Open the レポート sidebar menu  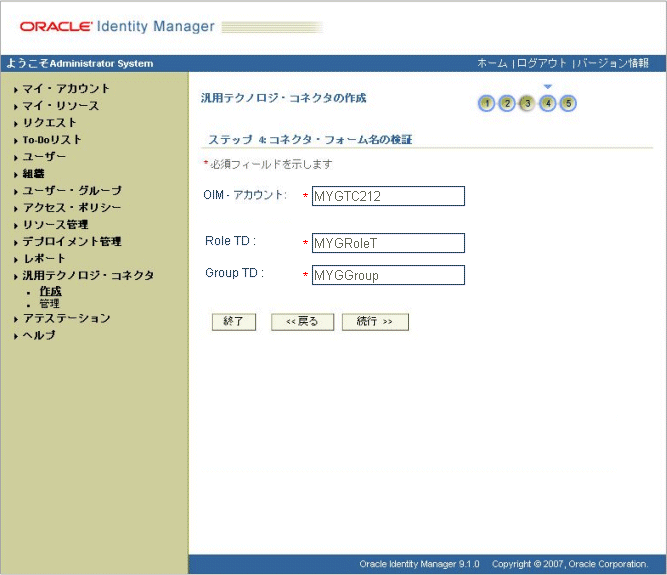[44, 259]
